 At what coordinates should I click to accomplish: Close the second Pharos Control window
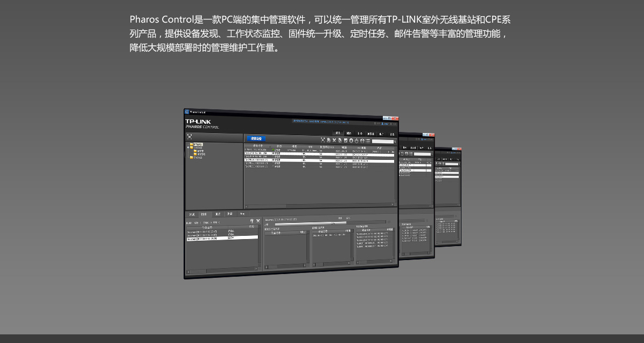[432, 135]
